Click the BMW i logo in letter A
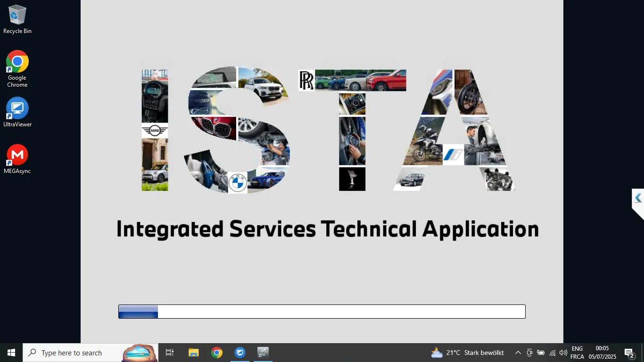This screenshot has height=362, width=644. (453, 155)
